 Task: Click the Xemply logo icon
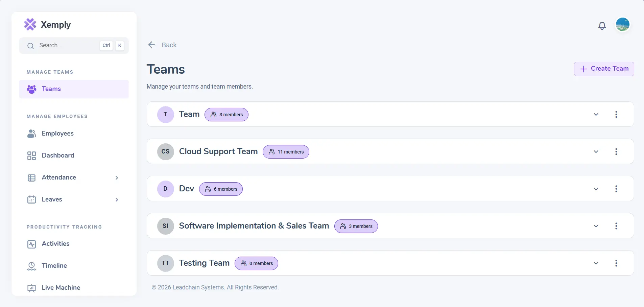pyautogui.click(x=30, y=24)
